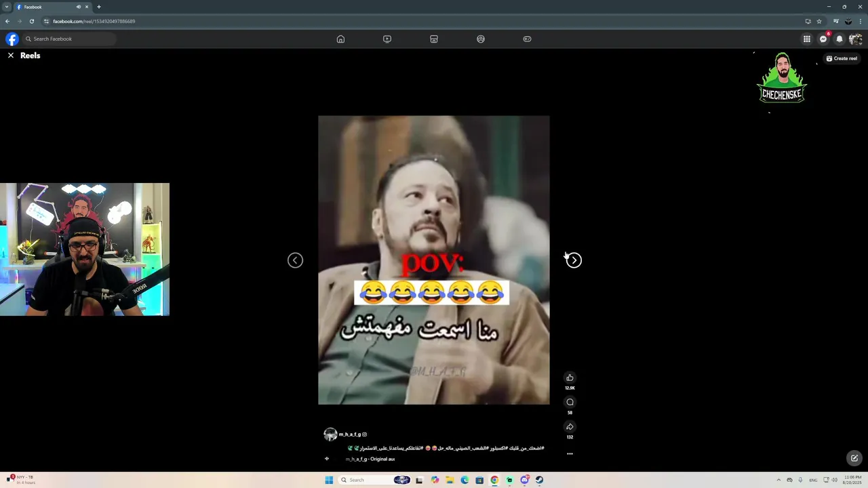Screen dimensions: 868x488
Task: Go to the previous reel arrow
Action: tap(295, 260)
